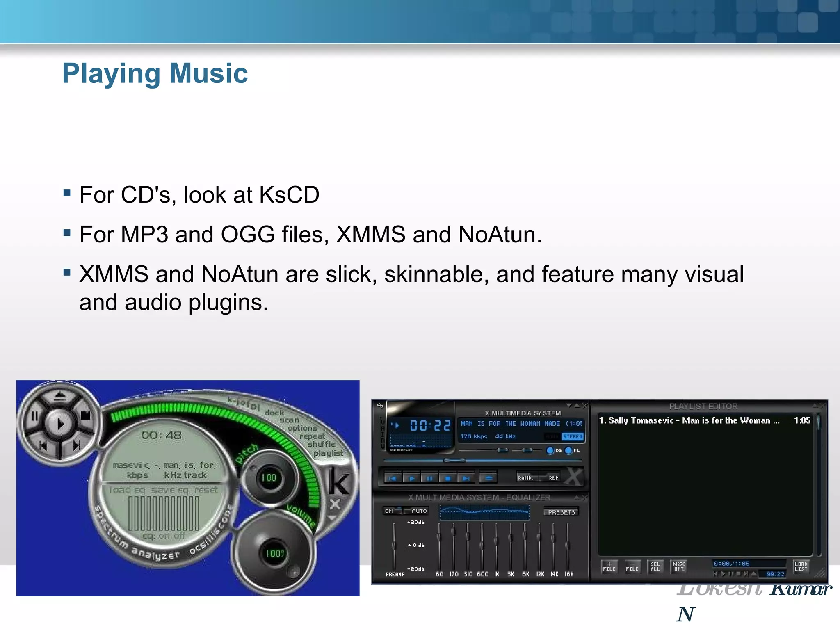Image resolution: width=840 pixels, height=630 pixels.
Task: Toggle 'shuffle' in the K-Jofol player
Action: pos(322,444)
